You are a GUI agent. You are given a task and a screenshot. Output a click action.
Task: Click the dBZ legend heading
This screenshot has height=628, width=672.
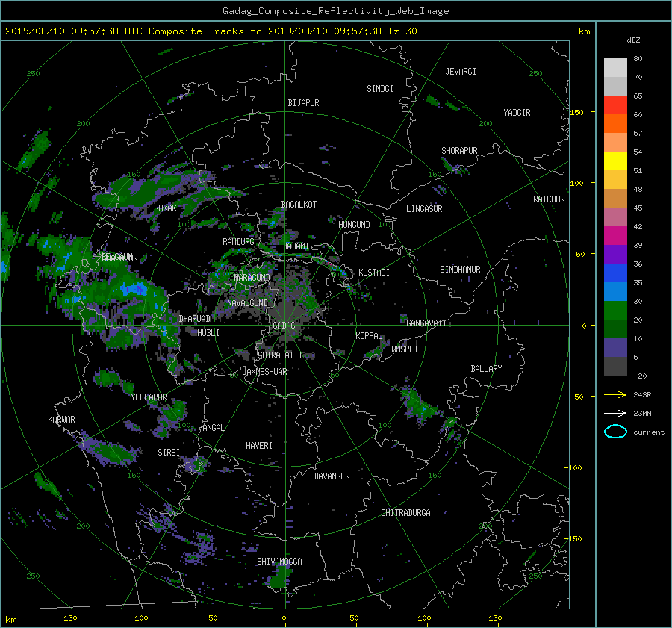pos(633,40)
